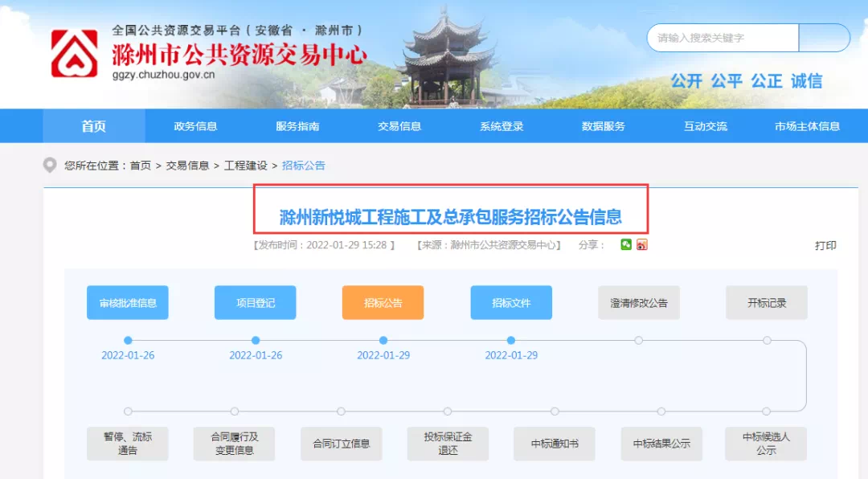Click empty timeline dot under 开标记录
This screenshot has height=479, width=868.
point(767,340)
